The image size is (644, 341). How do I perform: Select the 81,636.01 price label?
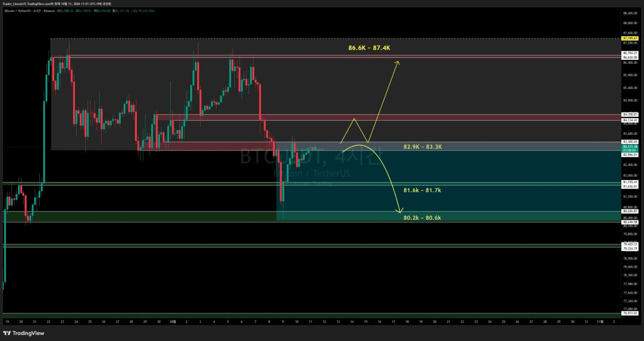coord(630,186)
